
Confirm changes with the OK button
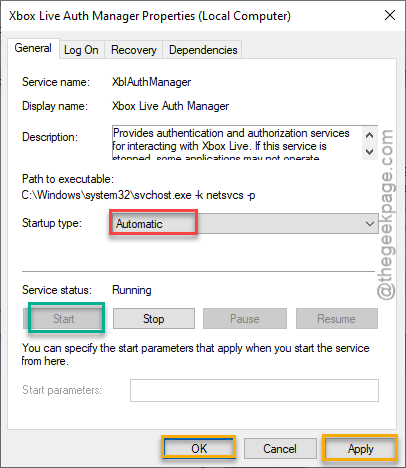tap(199, 448)
